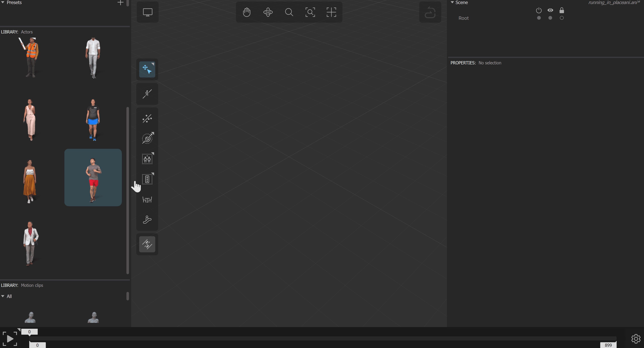The width and height of the screenshot is (644, 348).
Task: Select the jogger in blue shorts actor
Action: click(93, 120)
